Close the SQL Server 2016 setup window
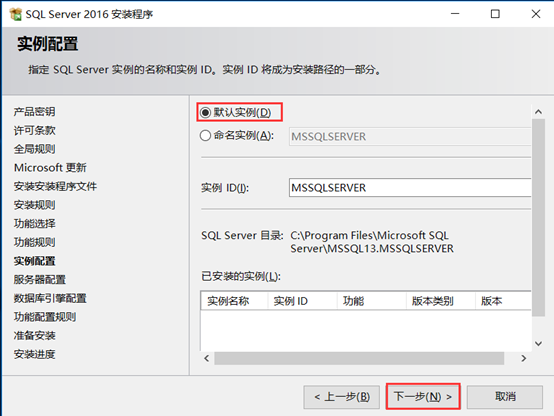The image size is (554, 416). 536,14
